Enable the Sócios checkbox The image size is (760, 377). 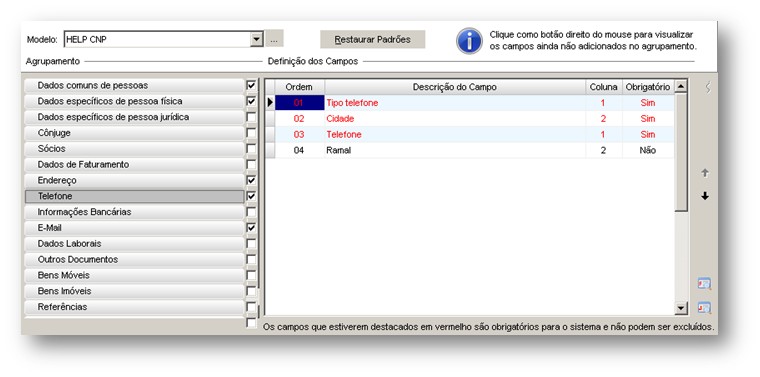pyautogui.click(x=251, y=149)
